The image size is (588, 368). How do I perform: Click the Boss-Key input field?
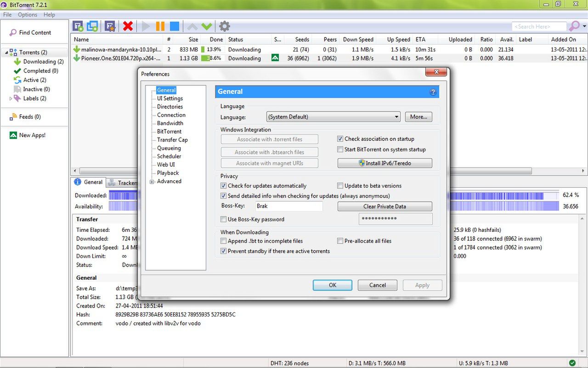289,206
